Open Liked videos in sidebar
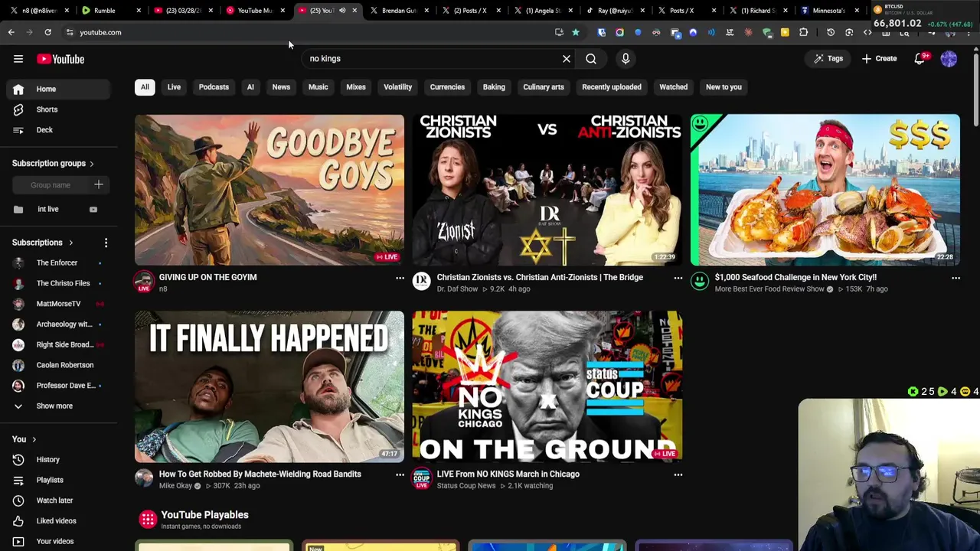The height and width of the screenshot is (551, 980). coord(58,521)
